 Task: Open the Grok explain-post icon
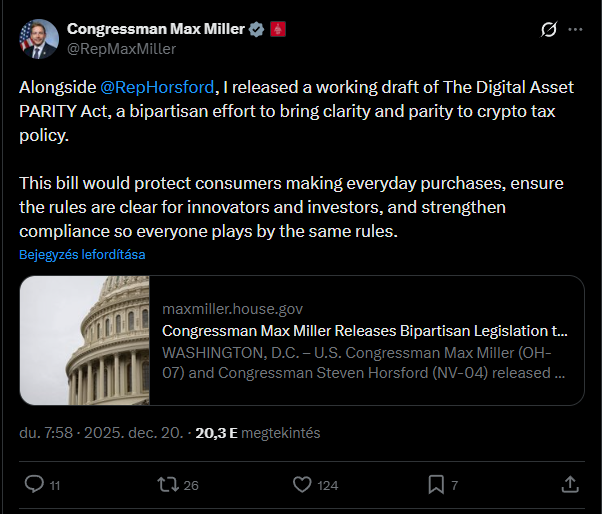[x=548, y=30]
